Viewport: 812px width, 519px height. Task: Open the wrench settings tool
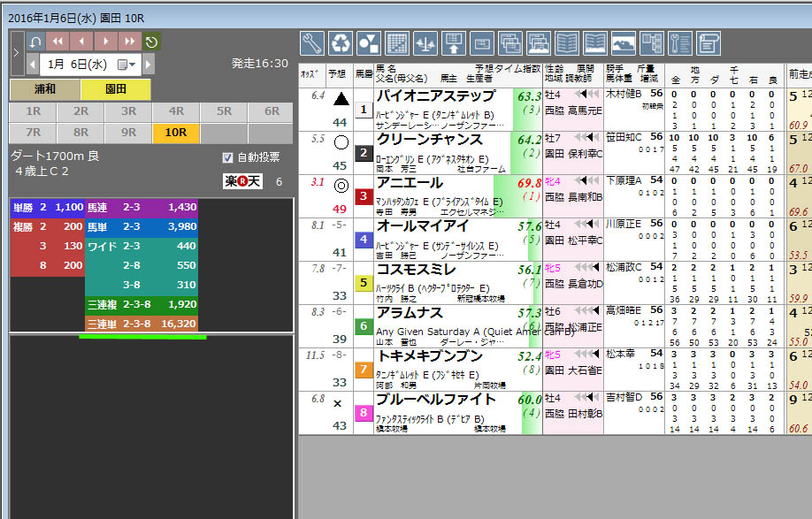click(312, 42)
